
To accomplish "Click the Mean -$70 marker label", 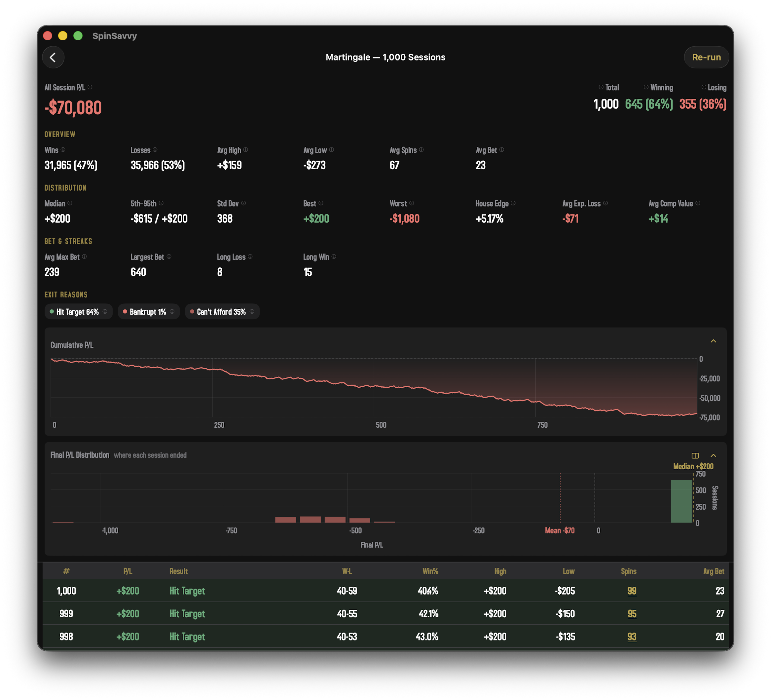I will click(x=560, y=530).
